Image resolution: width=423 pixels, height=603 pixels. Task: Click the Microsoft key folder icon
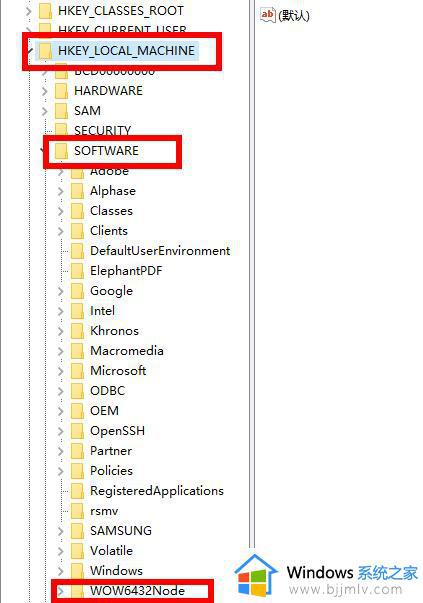tap(77, 371)
